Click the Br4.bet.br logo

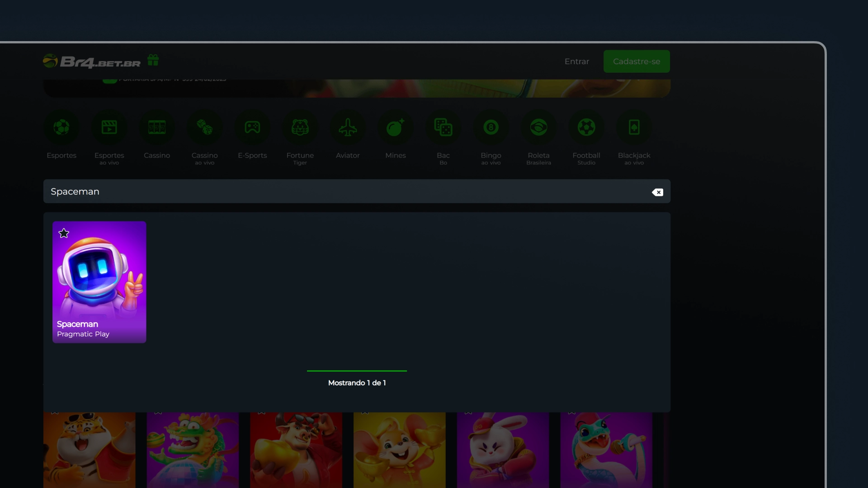92,61
